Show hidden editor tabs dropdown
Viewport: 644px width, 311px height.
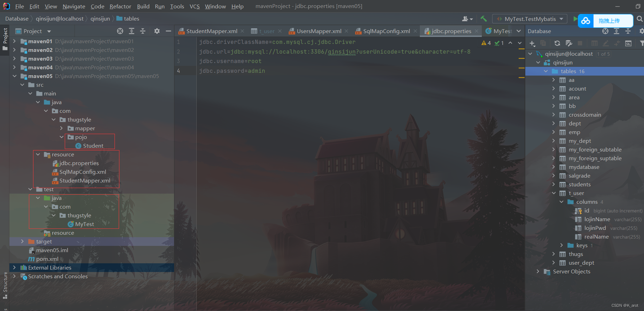519,31
